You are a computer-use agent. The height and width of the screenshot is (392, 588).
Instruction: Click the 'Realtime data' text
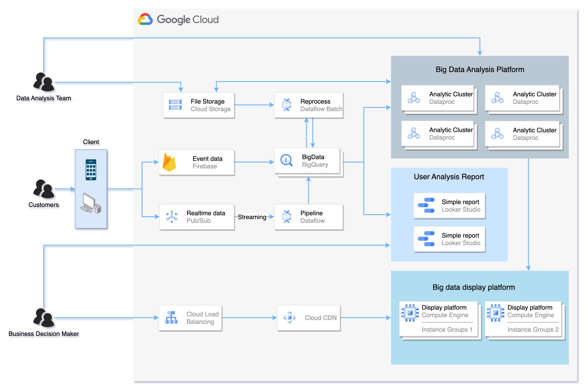click(x=206, y=213)
